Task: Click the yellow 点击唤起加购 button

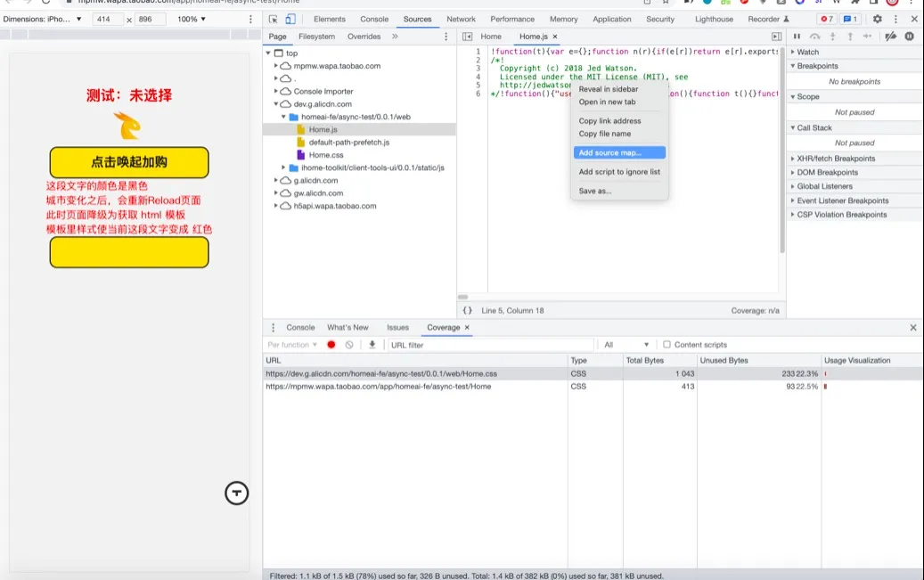Action: [129, 162]
